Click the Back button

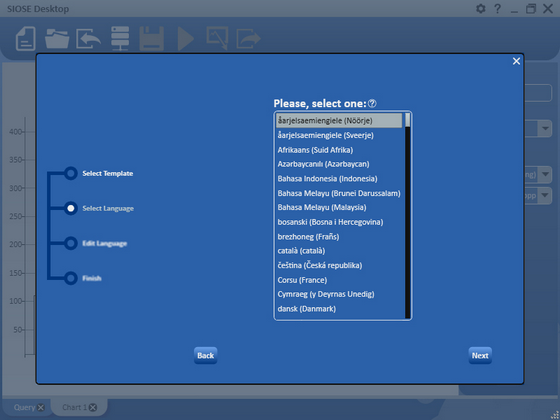point(205,355)
